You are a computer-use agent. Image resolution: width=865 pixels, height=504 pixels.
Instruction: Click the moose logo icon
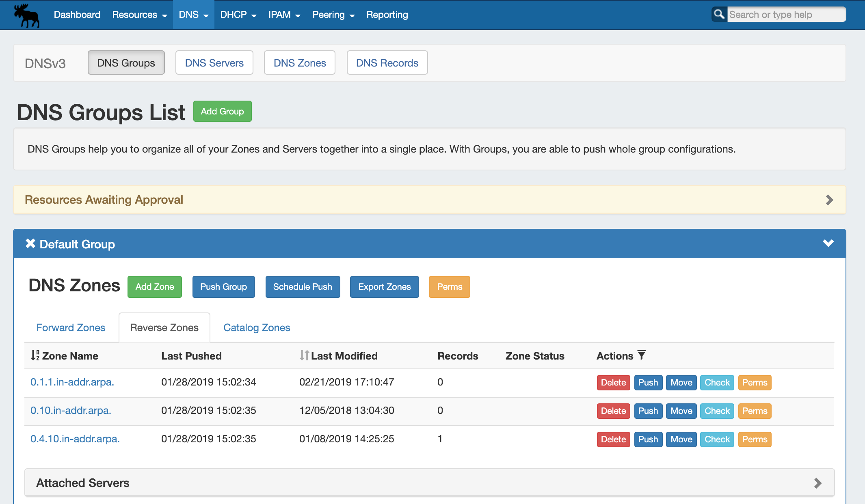(x=27, y=15)
